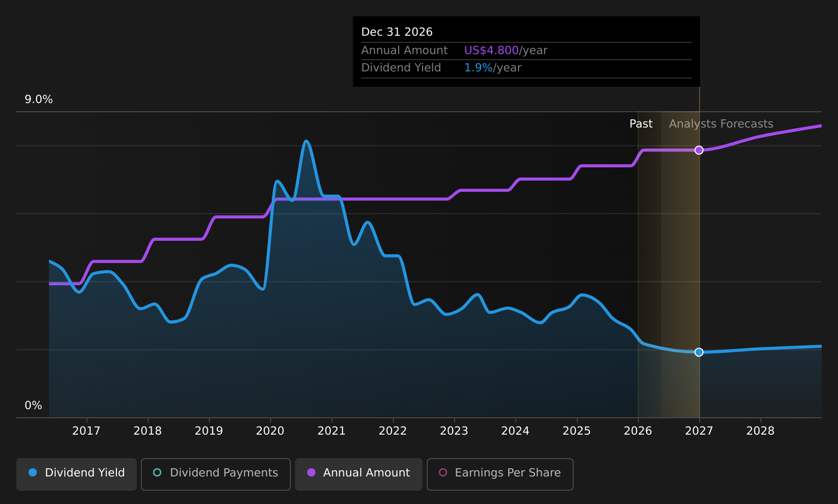Click the 2017 x-axis label

coord(86,431)
